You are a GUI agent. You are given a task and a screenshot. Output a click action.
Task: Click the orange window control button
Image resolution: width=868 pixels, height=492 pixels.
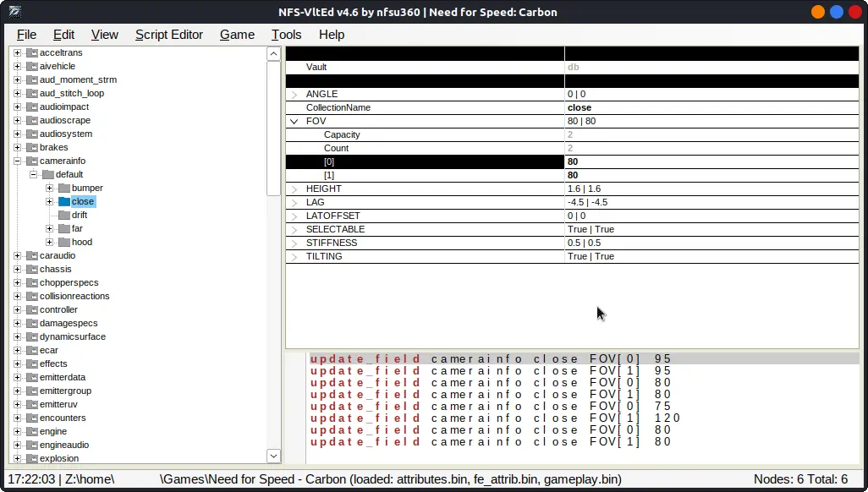click(817, 12)
